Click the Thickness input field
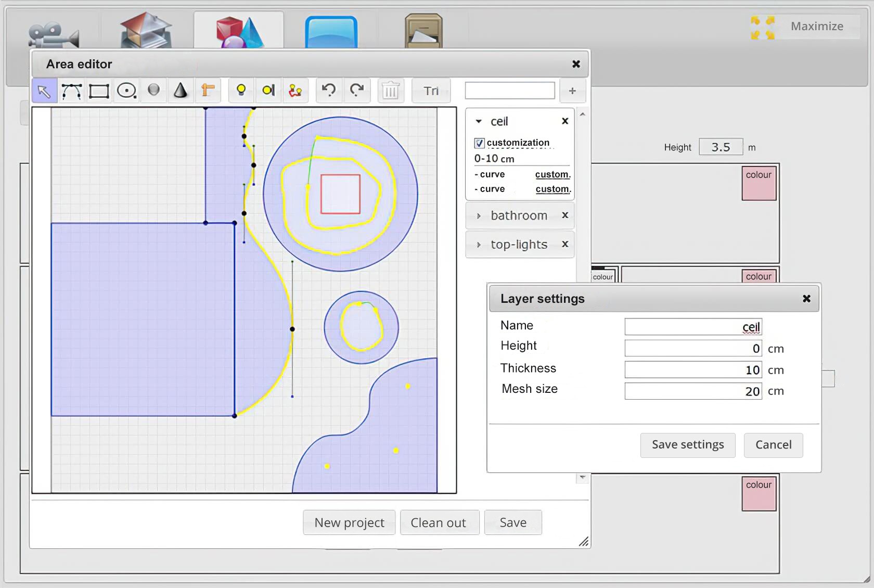The width and height of the screenshot is (874, 588). pyautogui.click(x=693, y=370)
